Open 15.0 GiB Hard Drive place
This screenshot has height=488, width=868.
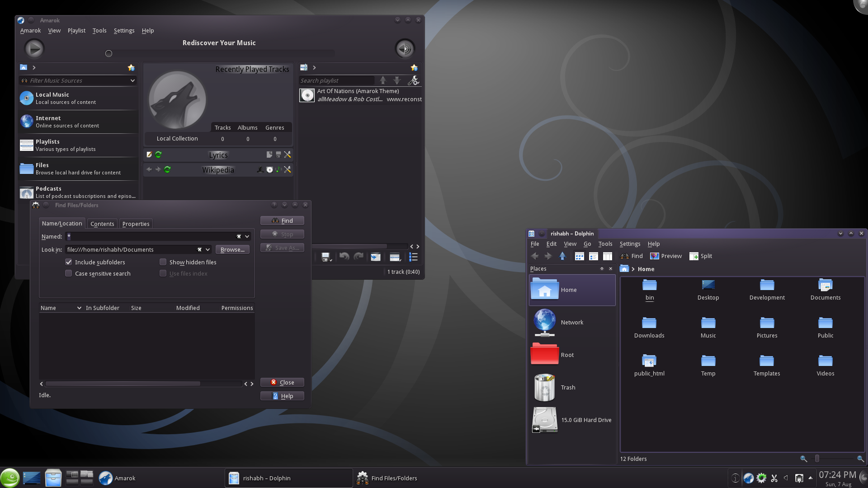point(572,420)
